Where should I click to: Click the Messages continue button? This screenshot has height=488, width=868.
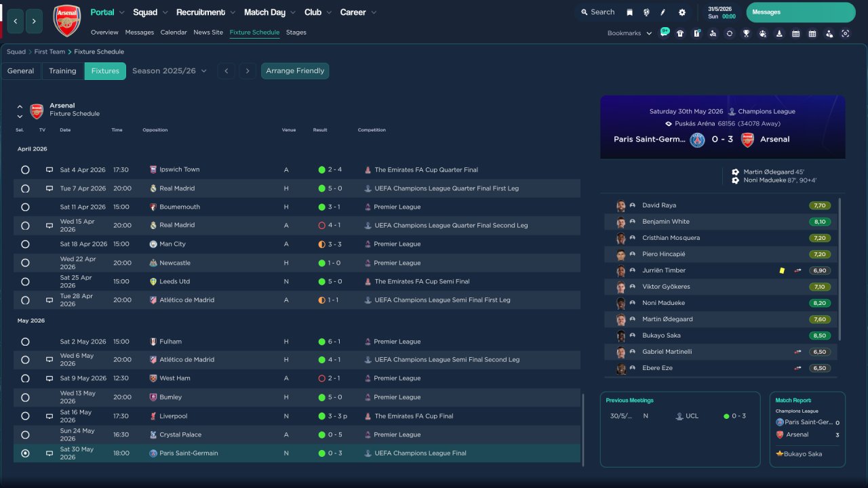coord(800,12)
